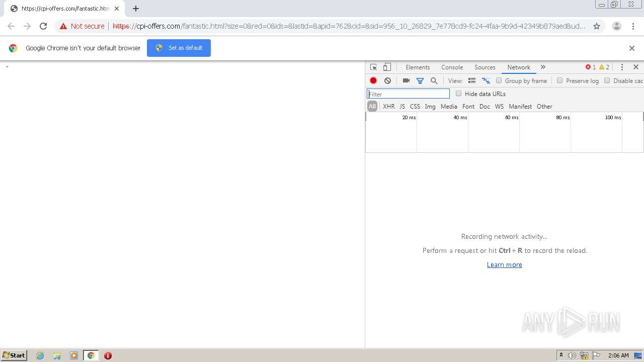The height and width of the screenshot is (362, 644).
Task: Switch to the Elements tab
Action: (418, 67)
